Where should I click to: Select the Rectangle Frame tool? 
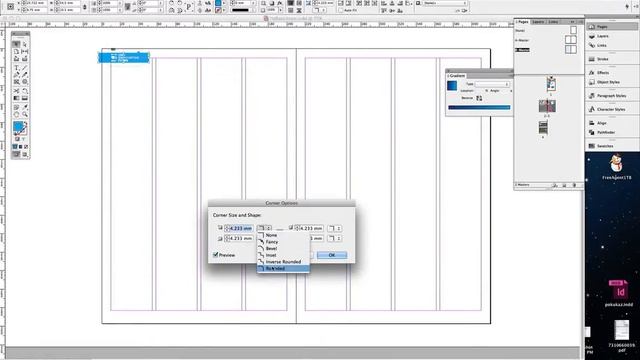pyautogui.click(x=16, y=82)
